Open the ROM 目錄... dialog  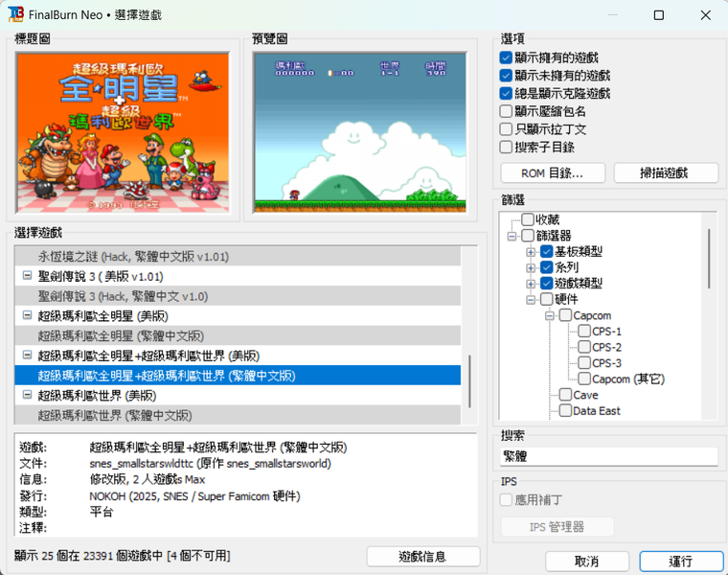pyautogui.click(x=553, y=173)
